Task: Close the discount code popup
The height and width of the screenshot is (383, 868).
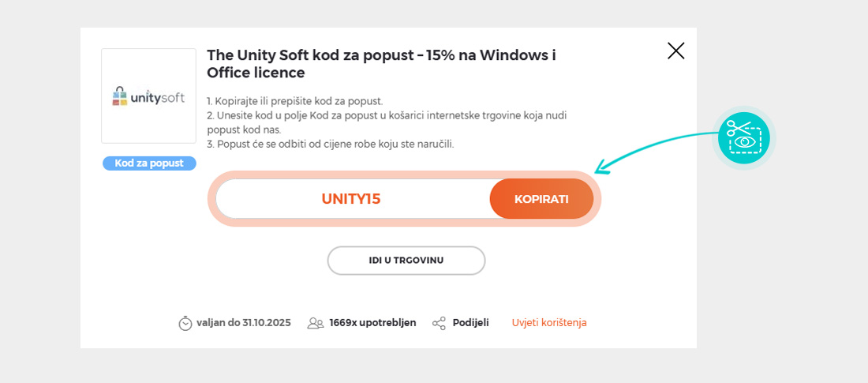Action: point(675,51)
